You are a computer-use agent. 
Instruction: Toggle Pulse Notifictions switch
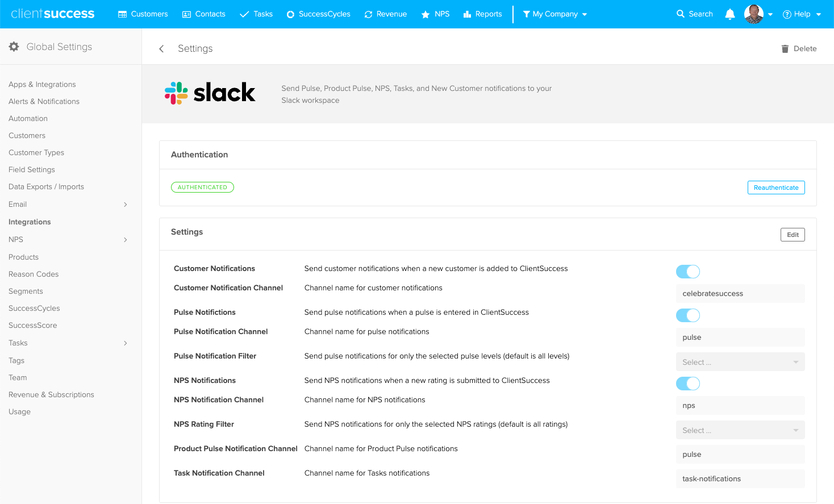(x=687, y=315)
